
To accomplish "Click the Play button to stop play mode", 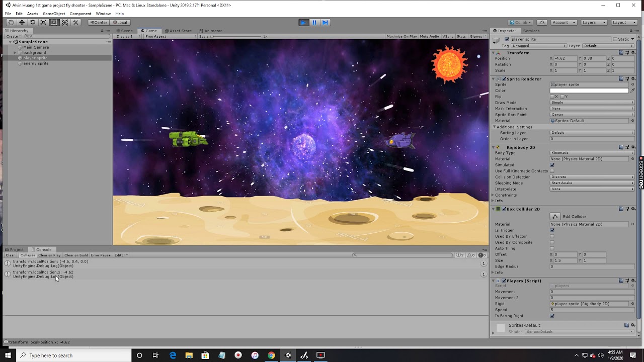I will coord(303,22).
